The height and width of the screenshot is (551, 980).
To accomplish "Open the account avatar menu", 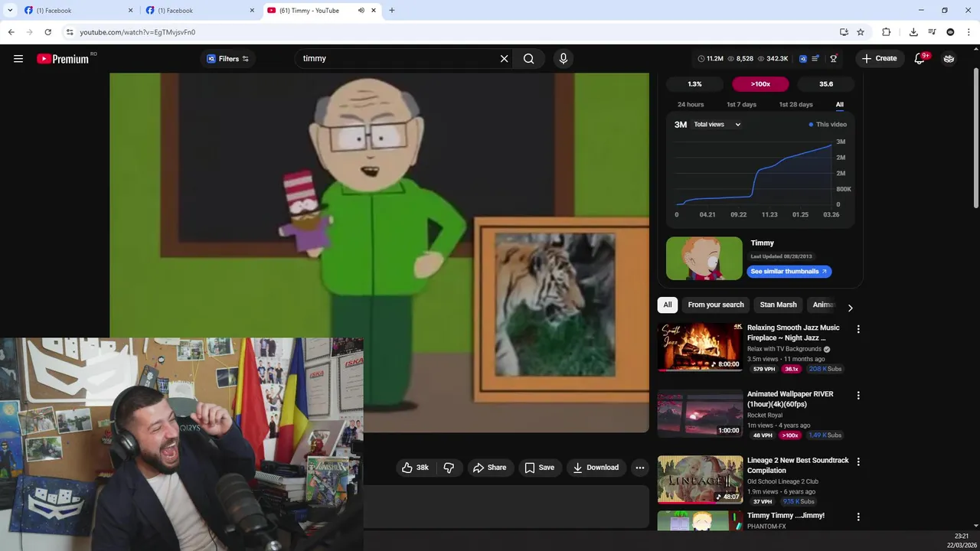I will [x=949, y=59].
